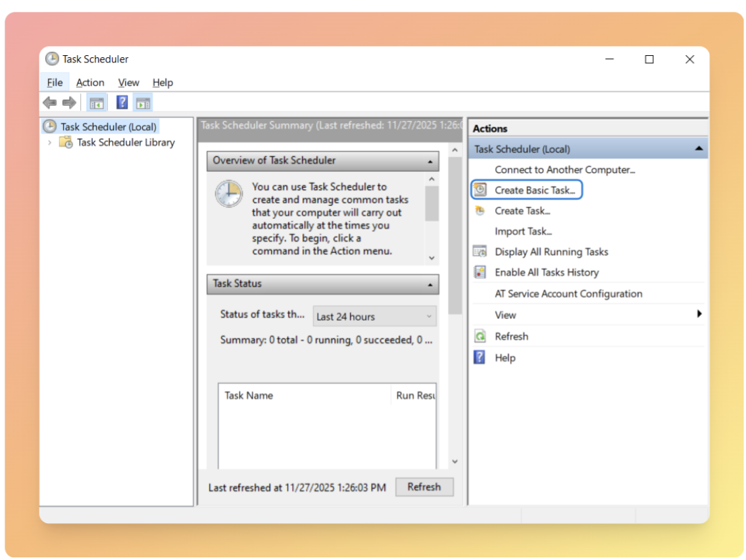Image resolution: width=746 pixels, height=560 pixels.
Task: Select Task Scheduler (Local) in tree
Action: 108,127
